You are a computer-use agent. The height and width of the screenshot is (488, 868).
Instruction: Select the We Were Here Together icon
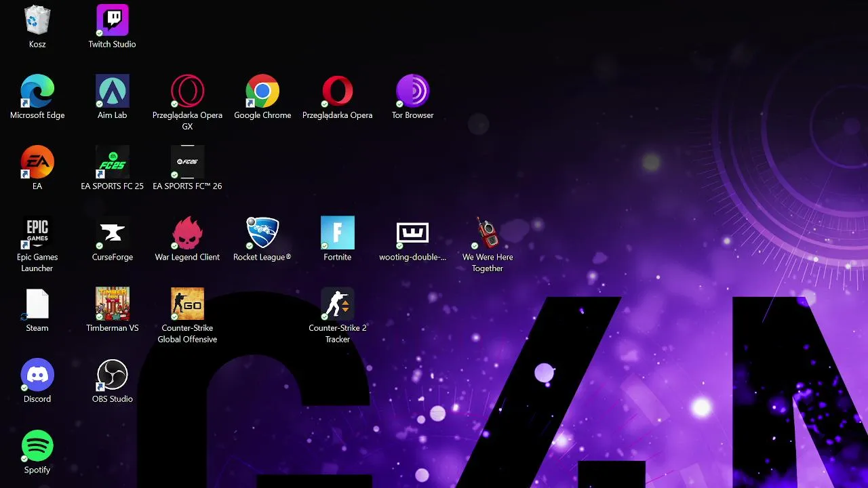coord(488,233)
